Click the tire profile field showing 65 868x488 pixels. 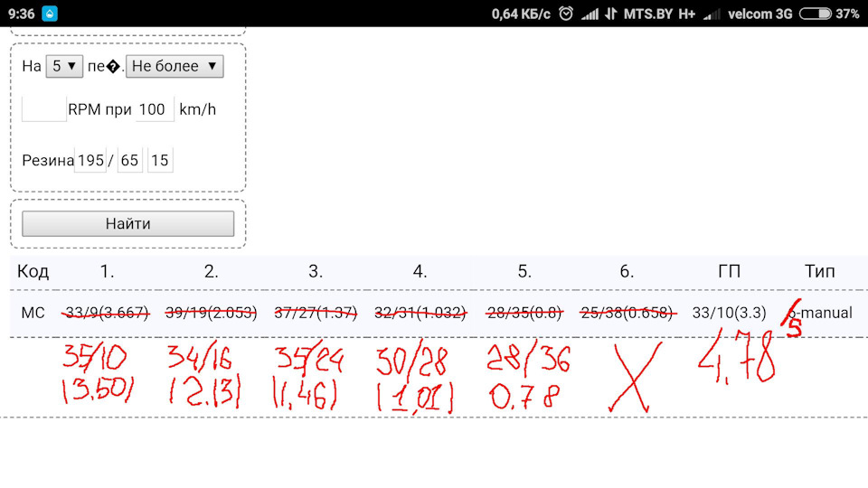129,161
